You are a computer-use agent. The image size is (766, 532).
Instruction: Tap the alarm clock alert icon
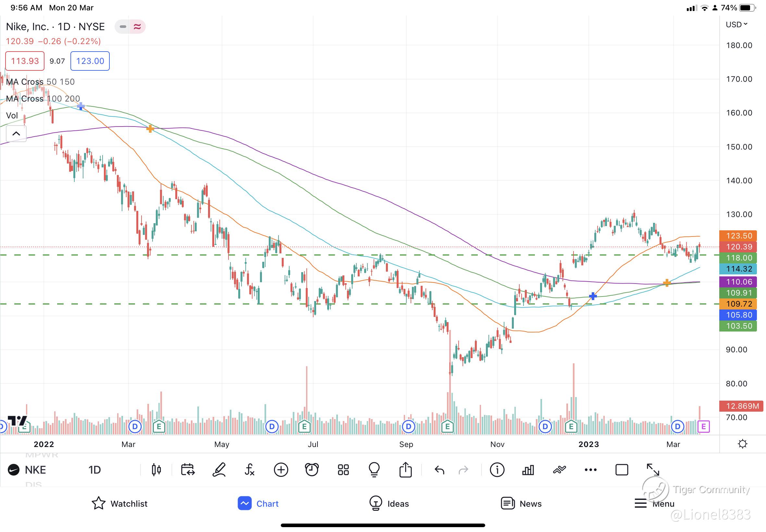click(x=312, y=470)
